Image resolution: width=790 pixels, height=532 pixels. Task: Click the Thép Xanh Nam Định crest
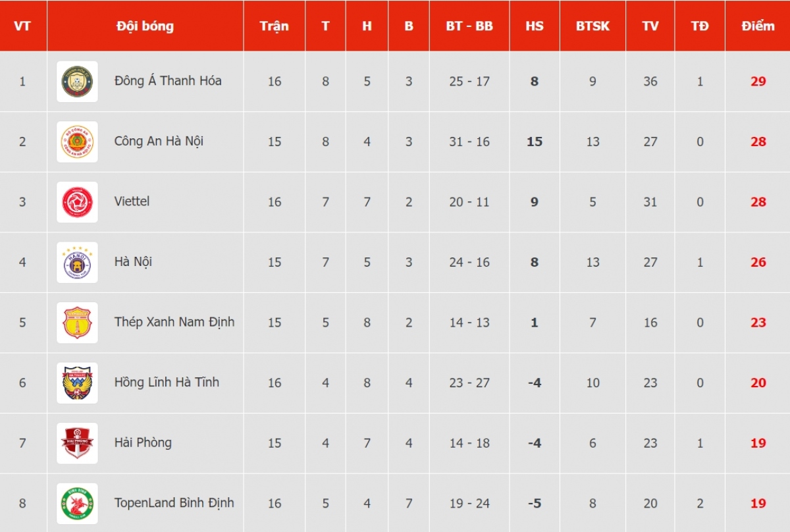tap(77, 323)
